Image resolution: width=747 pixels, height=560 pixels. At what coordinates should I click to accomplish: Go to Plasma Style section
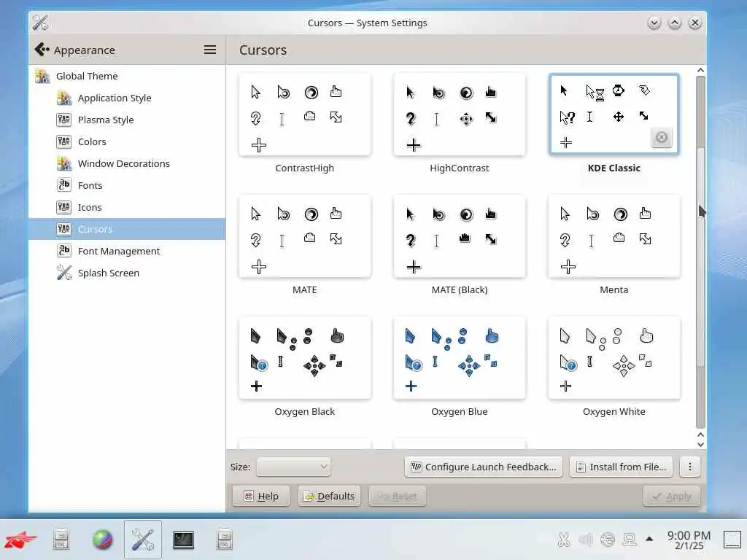click(127, 120)
